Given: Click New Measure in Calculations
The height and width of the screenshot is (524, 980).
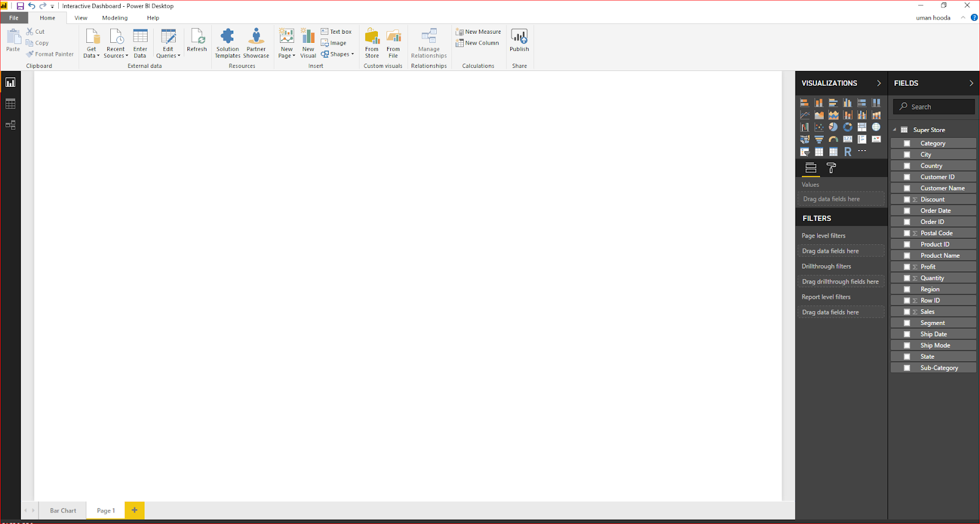Looking at the screenshot, I should tap(478, 32).
